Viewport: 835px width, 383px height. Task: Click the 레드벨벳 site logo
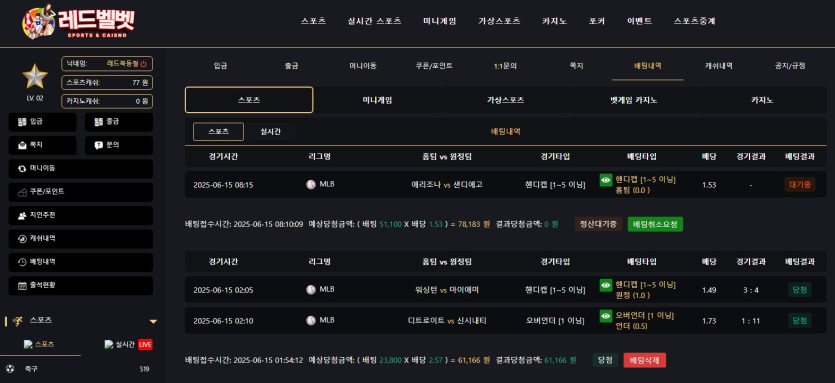[x=78, y=22]
